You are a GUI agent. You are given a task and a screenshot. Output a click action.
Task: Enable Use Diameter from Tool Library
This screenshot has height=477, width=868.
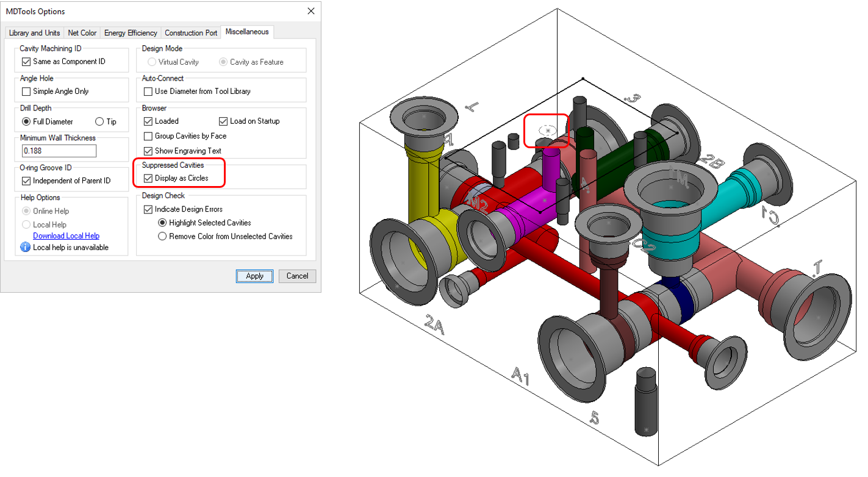pos(148,91)
